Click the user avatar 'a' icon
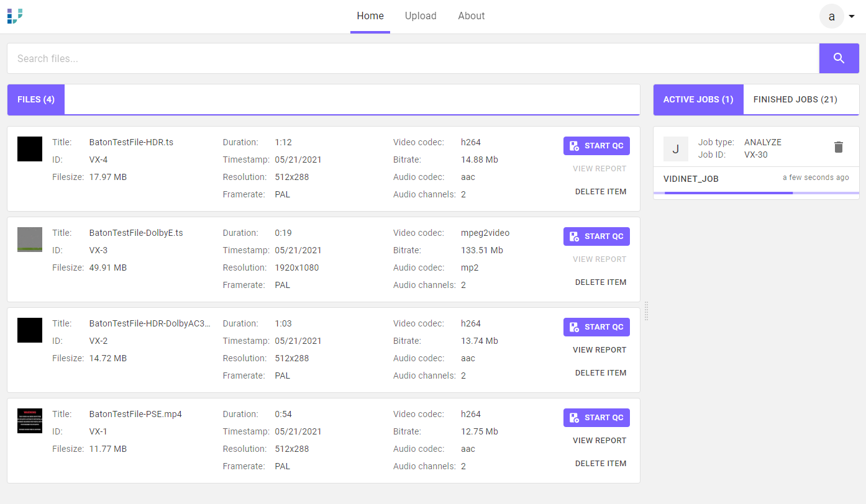Viewport: 866px width, 504px height. tap(831, 16)
